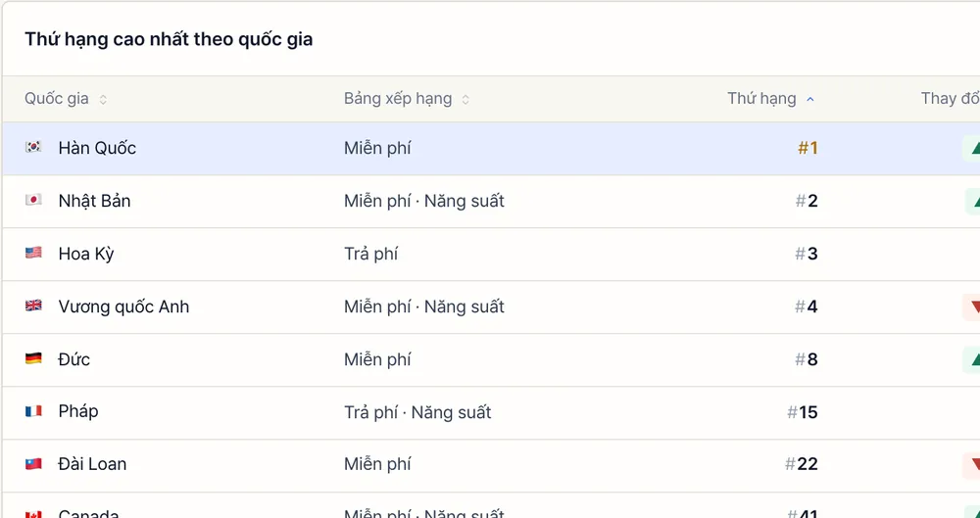980x518 pixels.
Task: Select the Đài Loan country name
Action: point(92,464)
